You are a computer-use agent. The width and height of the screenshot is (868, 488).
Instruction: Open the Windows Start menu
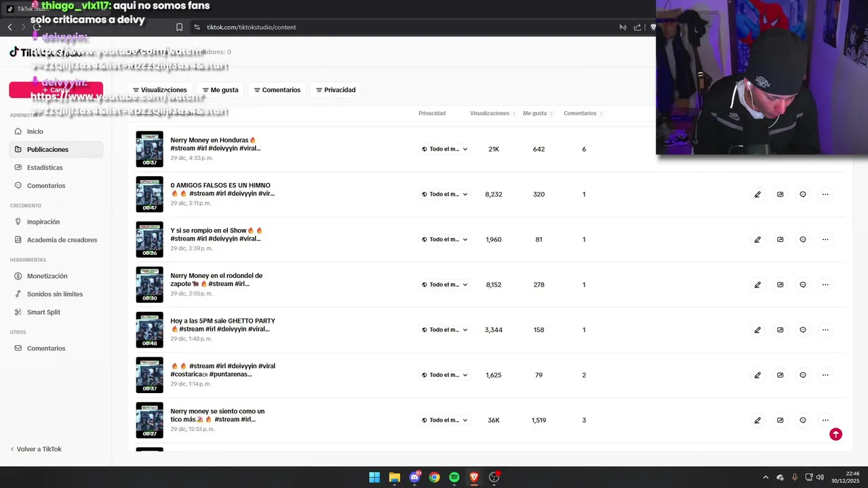tap(374, 477)
